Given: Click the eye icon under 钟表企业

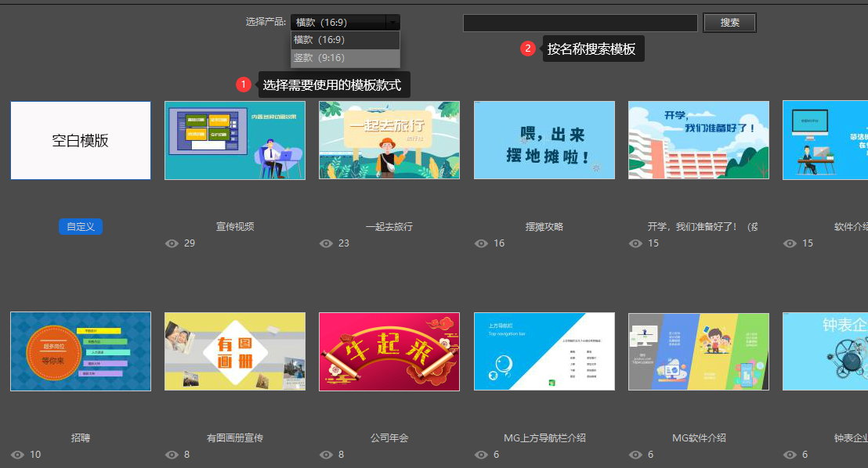Looking at the screenshot, I should coord(790,455).
